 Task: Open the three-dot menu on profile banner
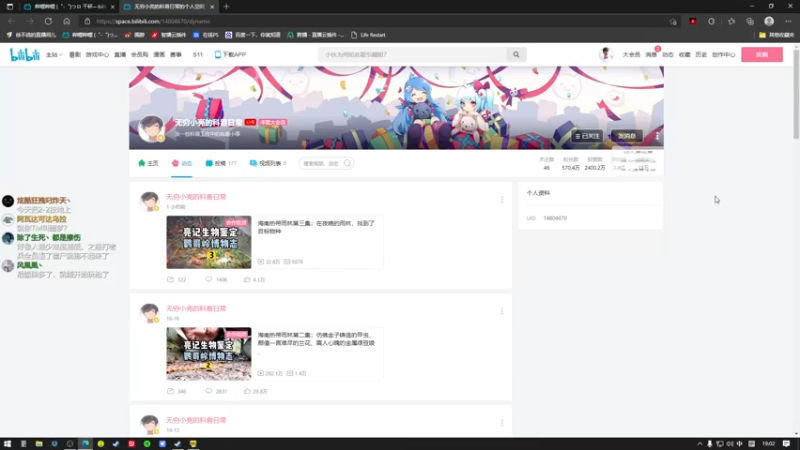(x=657, y=136)
